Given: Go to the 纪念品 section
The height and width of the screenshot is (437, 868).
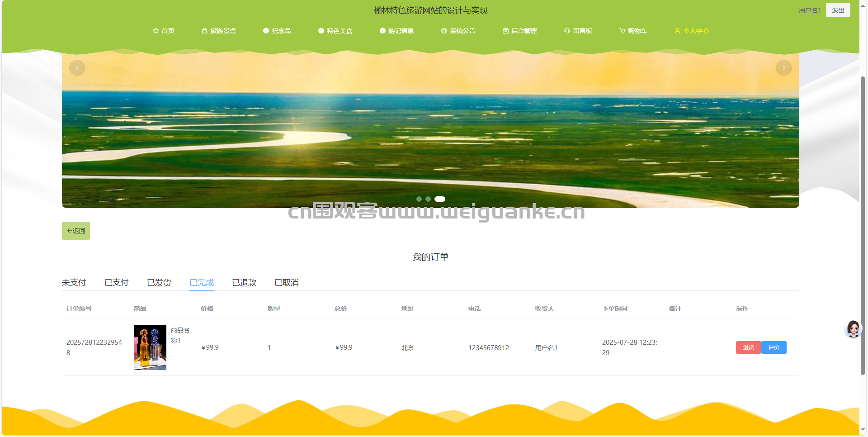Looking at the screenshot, I should (x=277, y=31).
